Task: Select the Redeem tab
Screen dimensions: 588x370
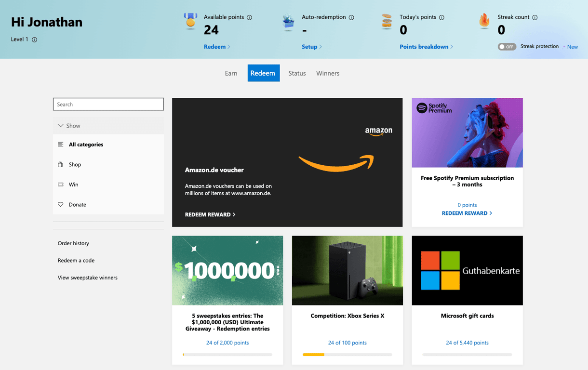Action: [263, 73]
